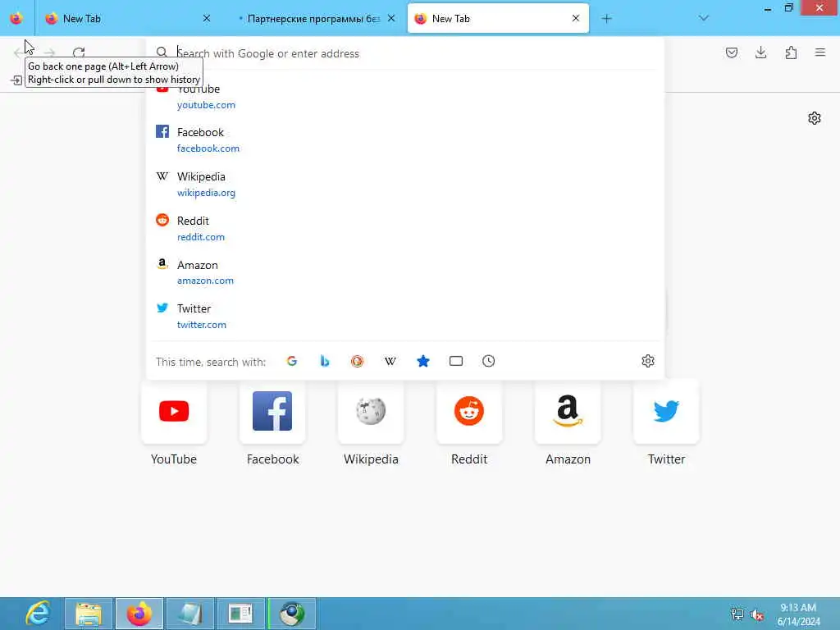This screenshot has width=840, height=630.
Task: Search this time with Google
Action: point(292,361)
